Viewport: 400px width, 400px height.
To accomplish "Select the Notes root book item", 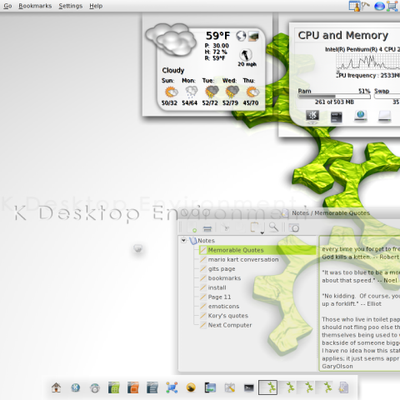I will click(203, 240).
